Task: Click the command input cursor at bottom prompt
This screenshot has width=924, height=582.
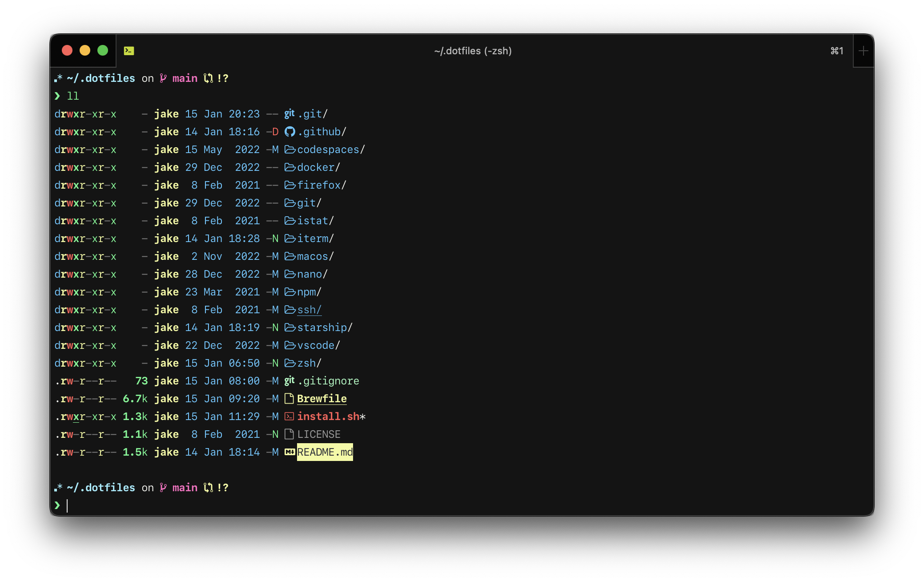Action: click(x=68, y=505)
